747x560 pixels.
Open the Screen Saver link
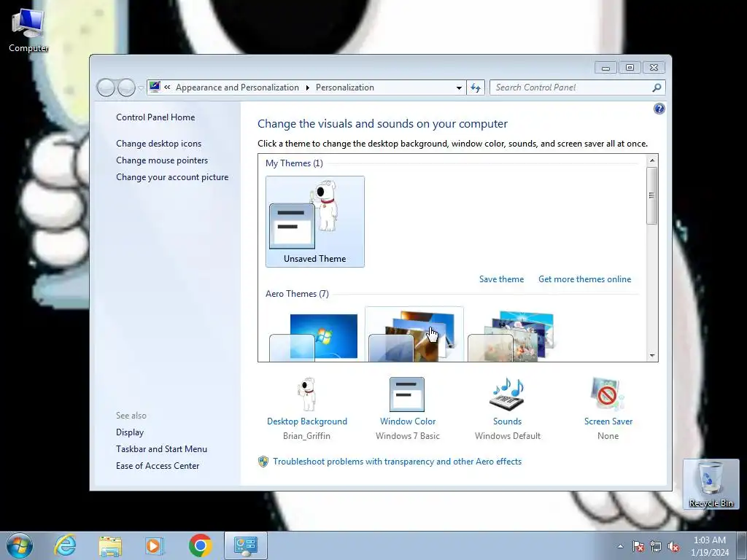608,421
